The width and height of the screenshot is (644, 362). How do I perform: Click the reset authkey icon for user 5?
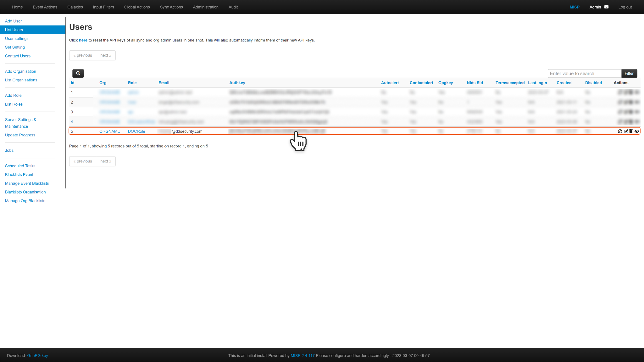[620, 131]
